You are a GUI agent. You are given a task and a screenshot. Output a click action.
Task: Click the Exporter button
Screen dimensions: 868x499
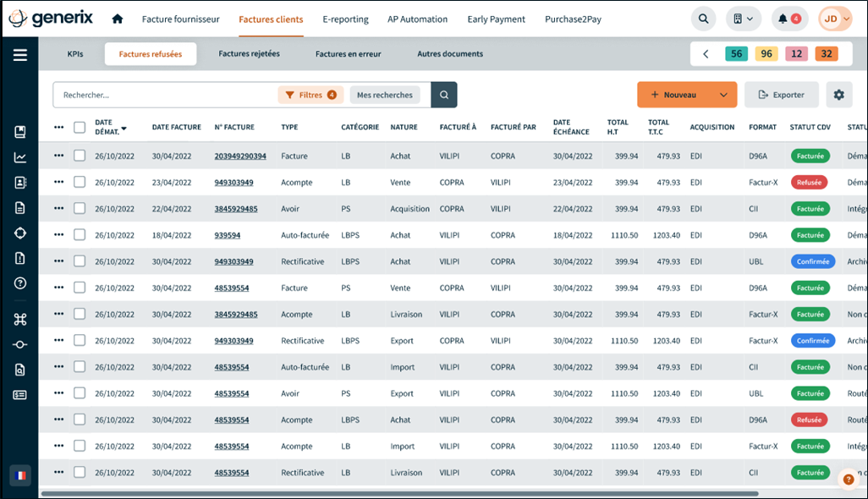781,95
